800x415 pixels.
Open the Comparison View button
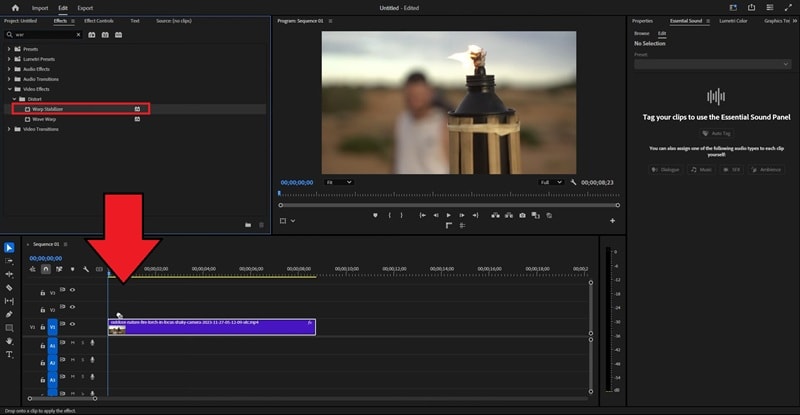[536, 215]
